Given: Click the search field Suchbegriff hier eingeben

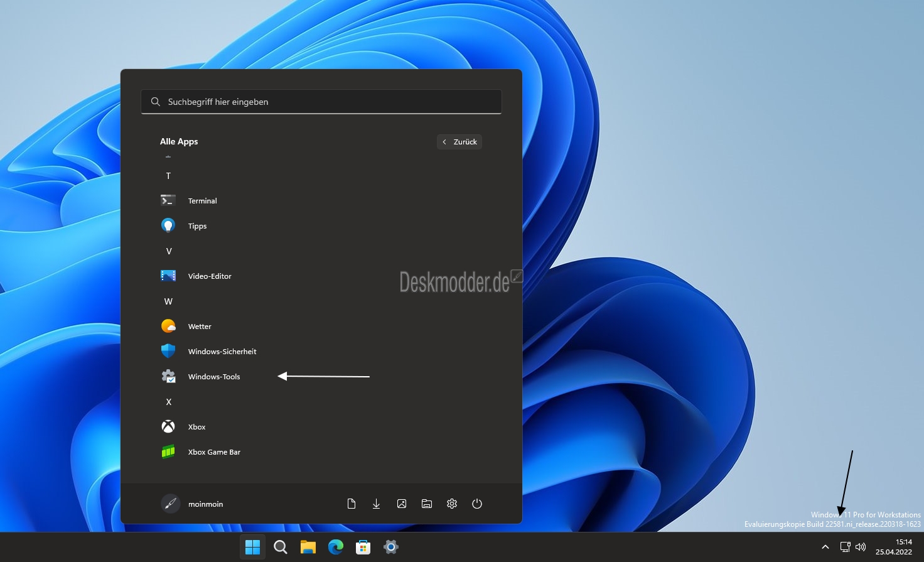Looking at the screenshot, I should pos(321,102).
